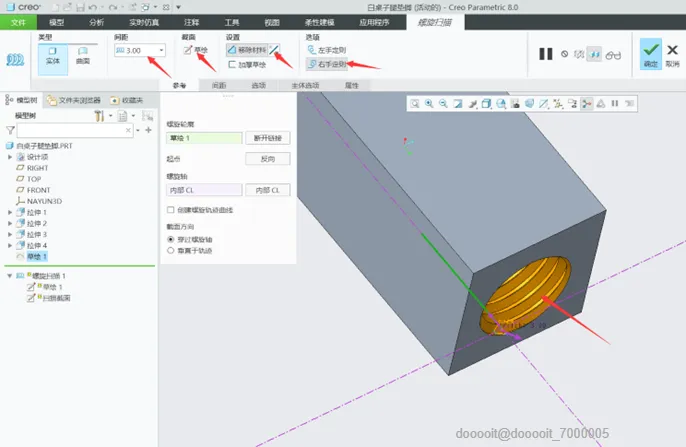686x447 pixels.
Task: Toggle the Perspective View cube icon
Action: (529, 104)
